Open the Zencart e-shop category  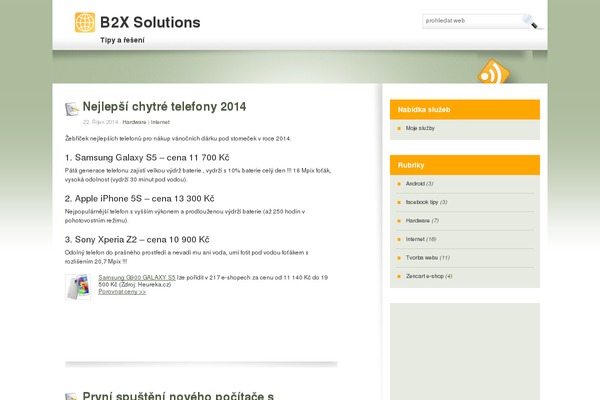[425, 276]
